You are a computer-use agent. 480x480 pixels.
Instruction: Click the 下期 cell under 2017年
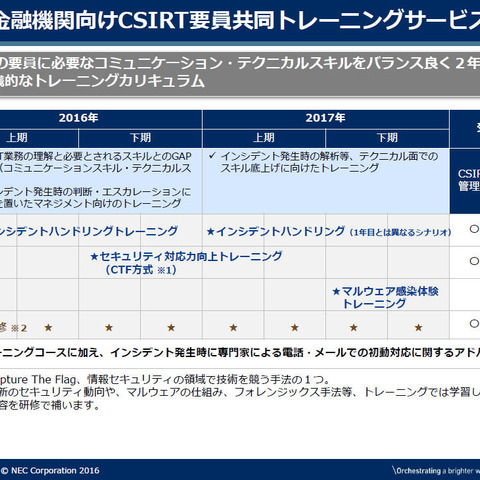(387, 138)
